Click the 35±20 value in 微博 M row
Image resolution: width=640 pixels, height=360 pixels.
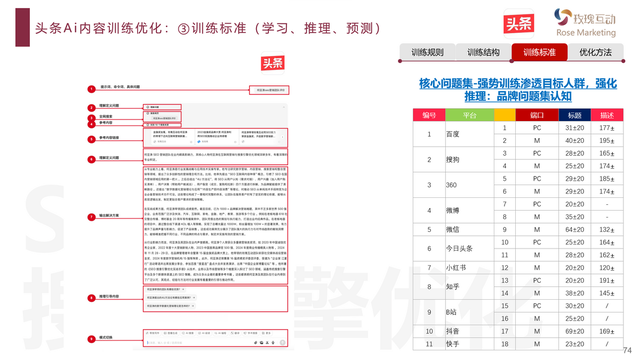point(574,217)
